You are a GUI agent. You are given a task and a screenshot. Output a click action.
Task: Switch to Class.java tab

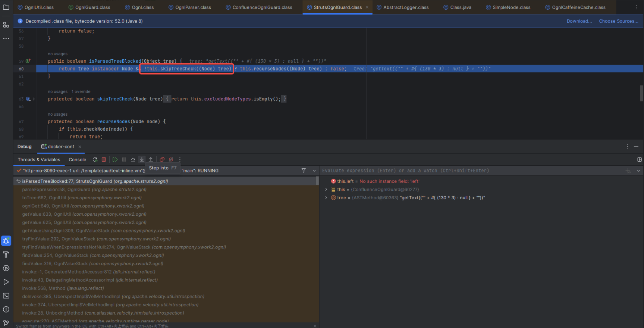(x=457, y=7)
